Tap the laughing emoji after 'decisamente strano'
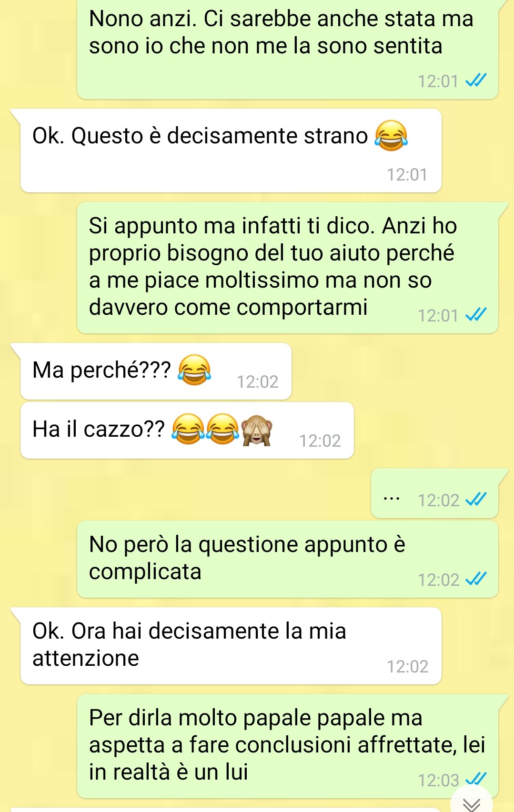 [391, 136]
